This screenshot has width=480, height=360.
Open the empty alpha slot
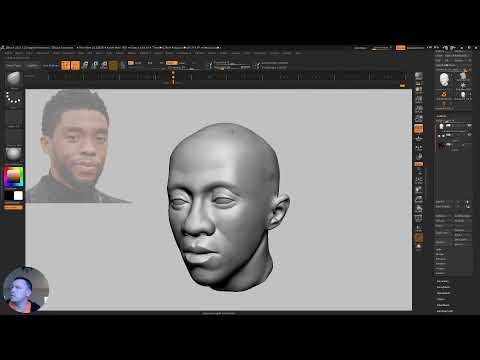point(14,118)
